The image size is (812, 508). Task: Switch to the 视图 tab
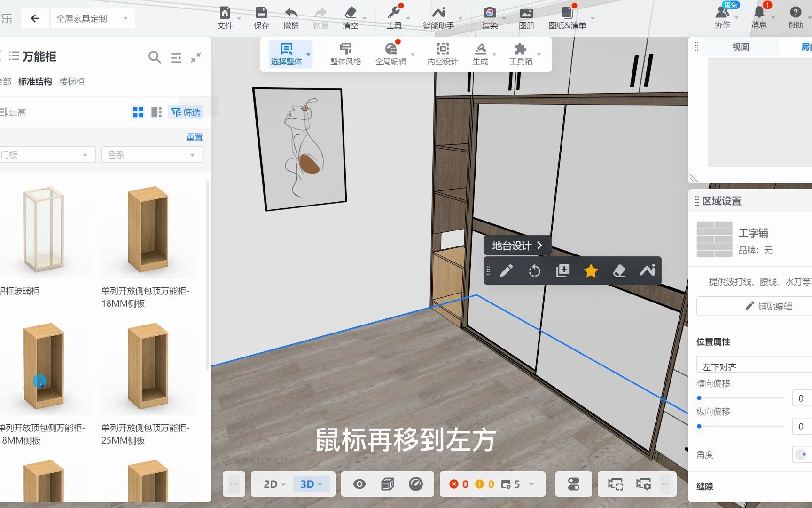point(741,47)
